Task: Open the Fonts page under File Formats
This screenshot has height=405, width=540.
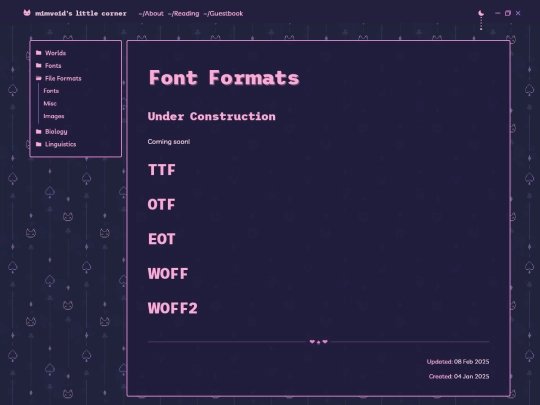Action: click(51, 91)
